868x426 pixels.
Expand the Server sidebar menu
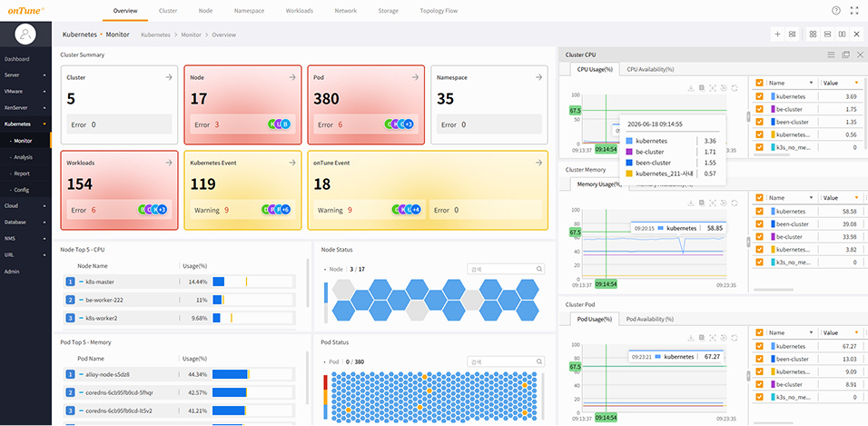coord(25,74)
